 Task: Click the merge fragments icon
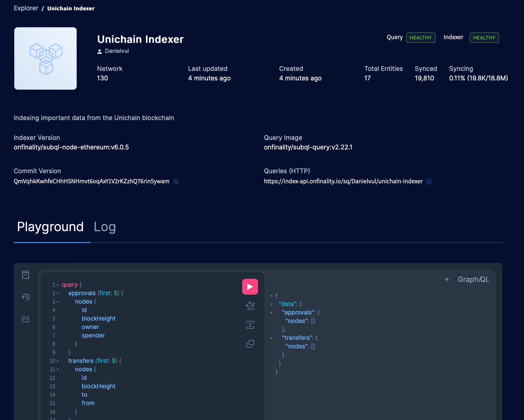pyautogui.click(x=250, y=325)
